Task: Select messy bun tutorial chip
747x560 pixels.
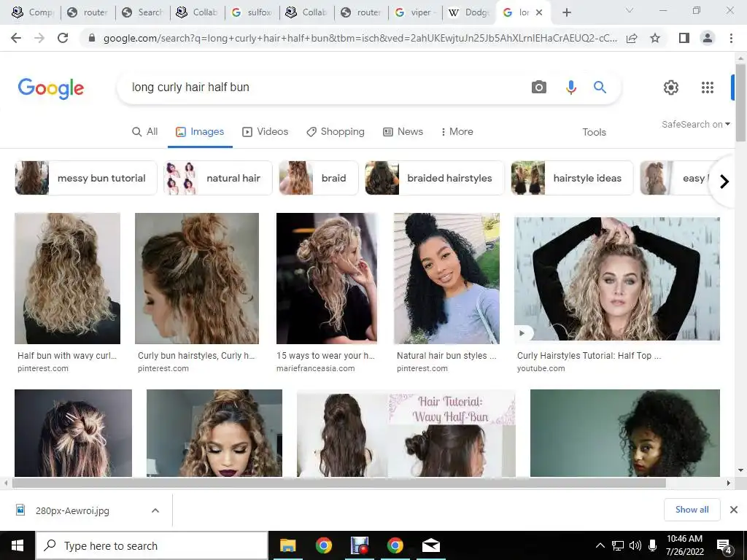Action: click(86, 178)
